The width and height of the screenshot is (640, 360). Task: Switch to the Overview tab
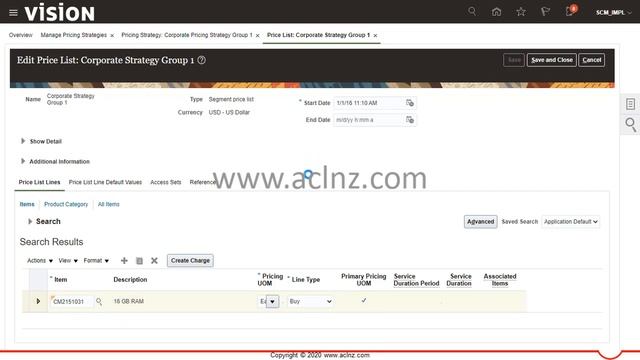pyautogui.click(x=20, y=35)
